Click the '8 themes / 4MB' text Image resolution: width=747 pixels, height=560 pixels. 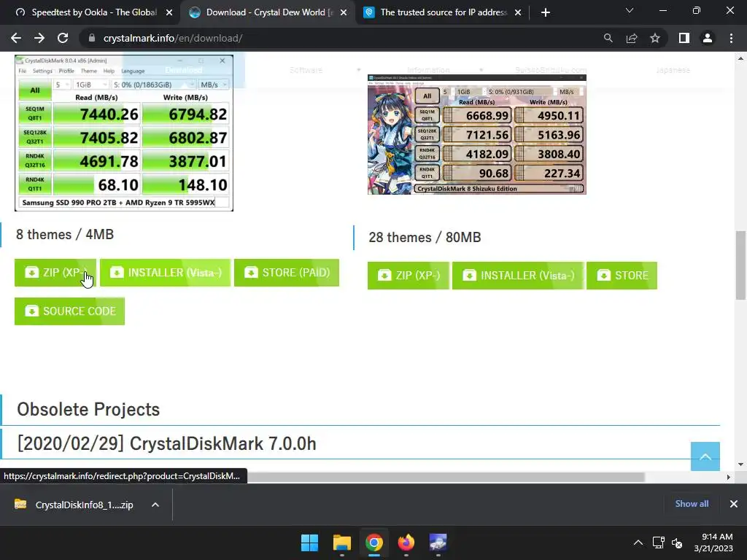(x=65, y=234)
